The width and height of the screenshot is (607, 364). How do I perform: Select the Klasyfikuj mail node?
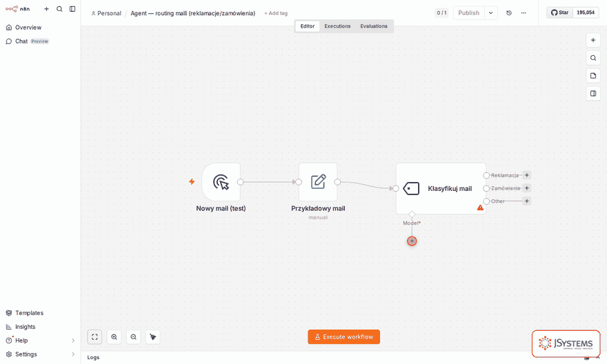pyautogui.click(x=441, y=188)
